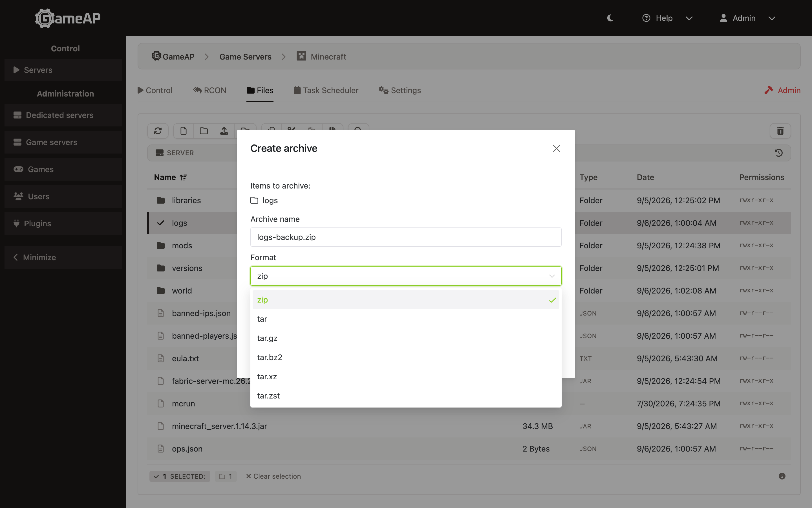This screenshot has height=508, width=812.
Task: Create a new file icon
Action: tap(184, 131)
